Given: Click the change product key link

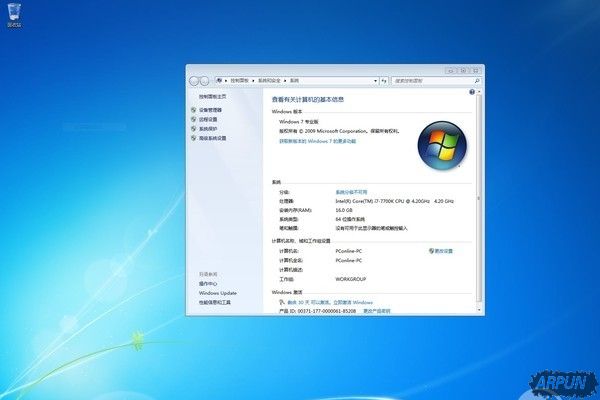Looking at the screenshot, I should [377, 311].
